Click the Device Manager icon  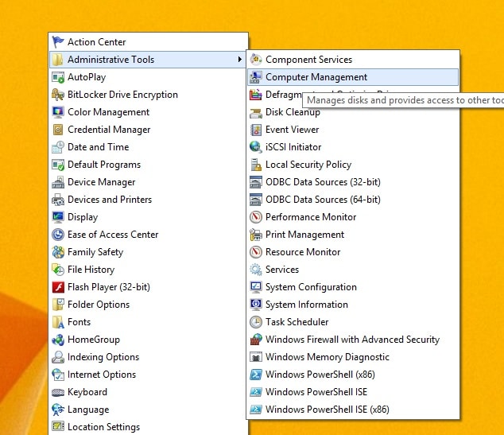pyautogui.click(x=58, y=182)
